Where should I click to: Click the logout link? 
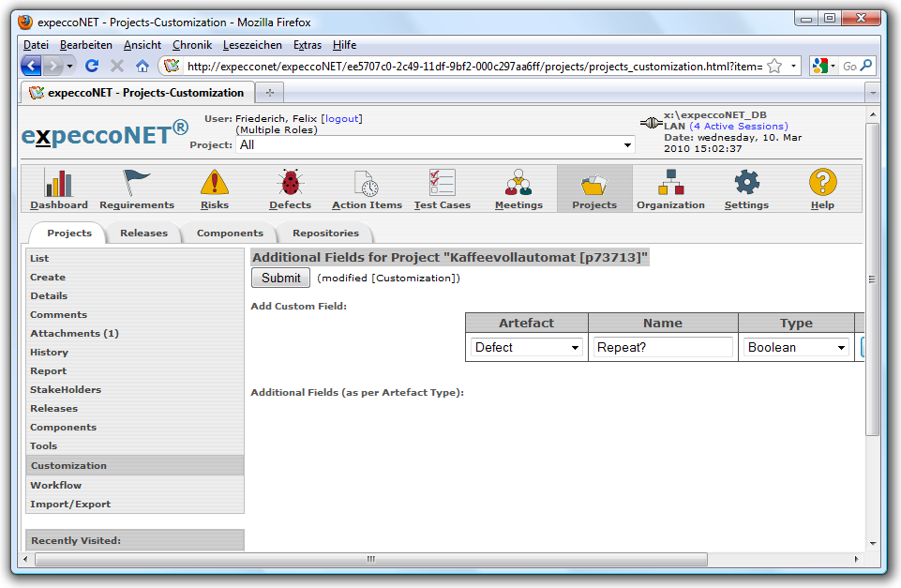tap(341, 118)
